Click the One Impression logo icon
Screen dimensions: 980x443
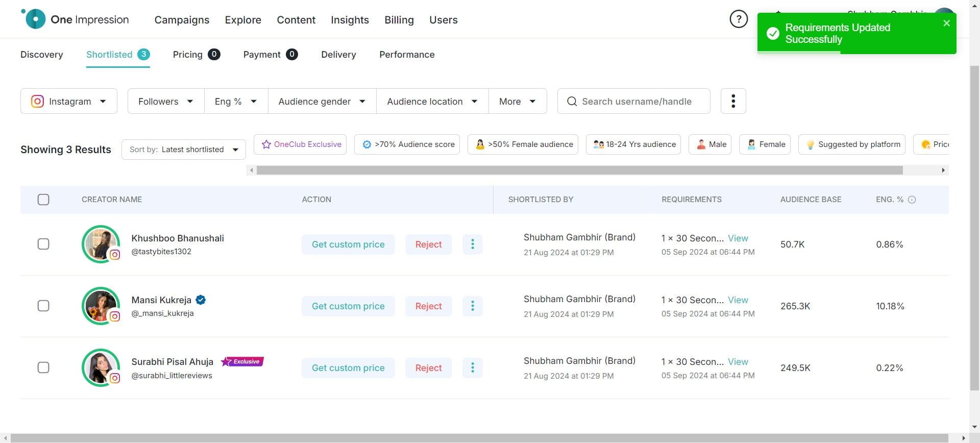(x=34, y=19)
